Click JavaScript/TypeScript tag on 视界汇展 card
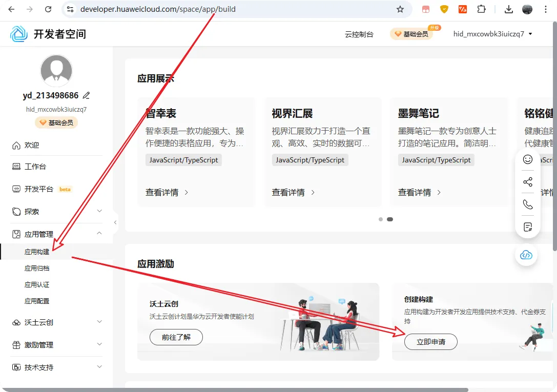 (x=310, y=160)
